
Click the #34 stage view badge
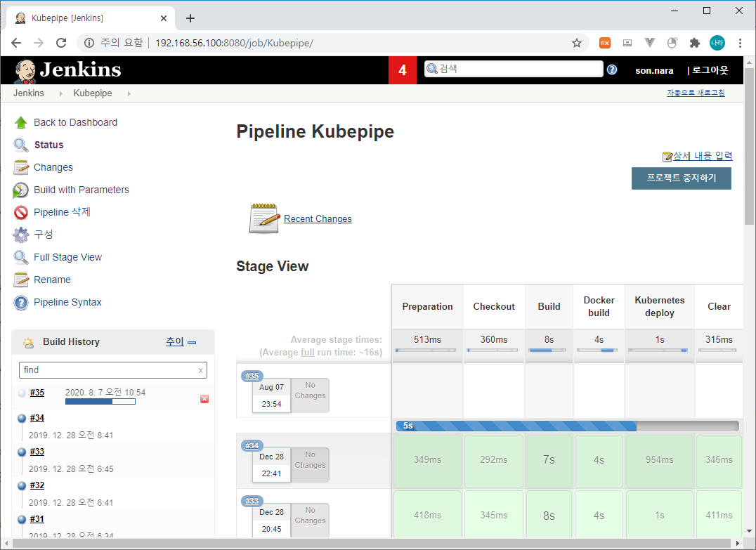point(252,445)
